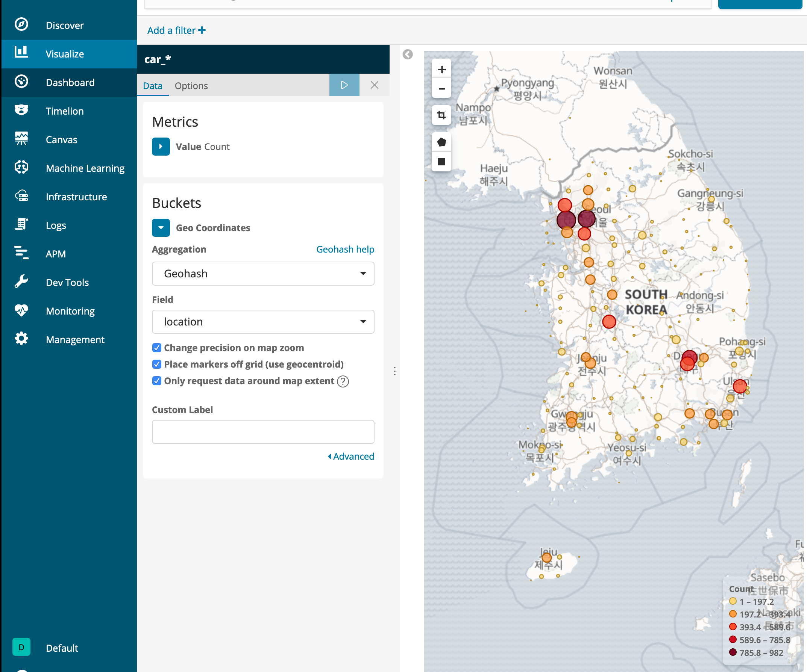This screenshot has width=807, height=672.
Task: Click the map zoom in plus button
Action: click(x=441, y=70)
